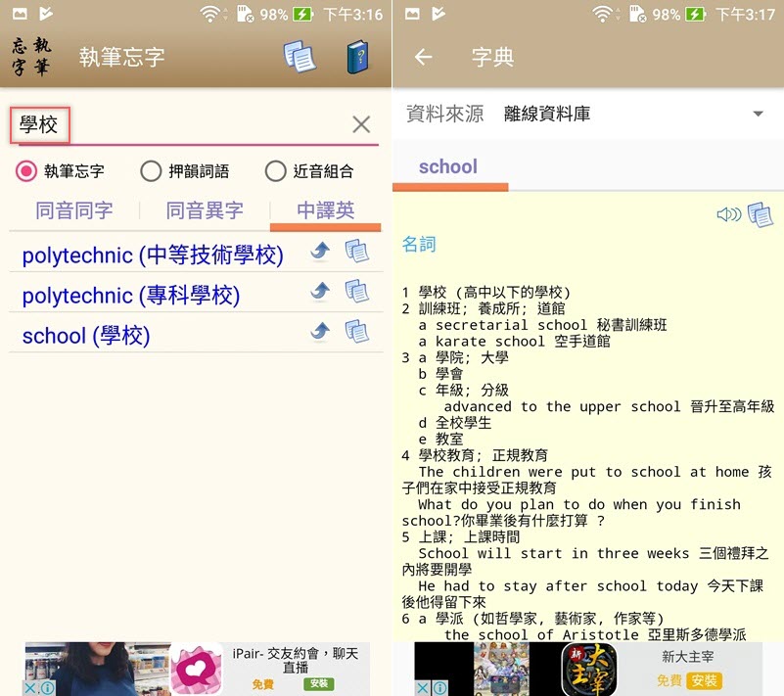Tap the 學校 search input field
The height and width of the screenshot is (696, 784).
pyautogui.click(x=176, y=124)
